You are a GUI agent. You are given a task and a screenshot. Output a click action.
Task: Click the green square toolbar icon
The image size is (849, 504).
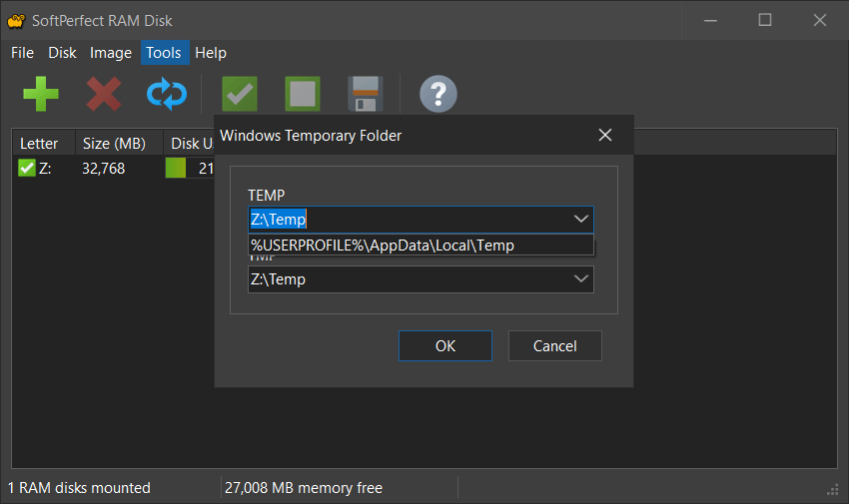tap(302, 94)
